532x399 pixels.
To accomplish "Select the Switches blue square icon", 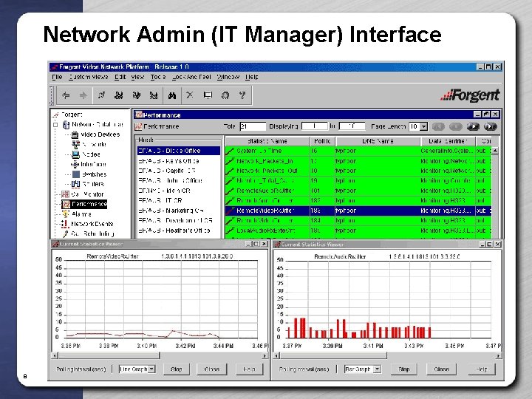I will [x=76, y=174].
